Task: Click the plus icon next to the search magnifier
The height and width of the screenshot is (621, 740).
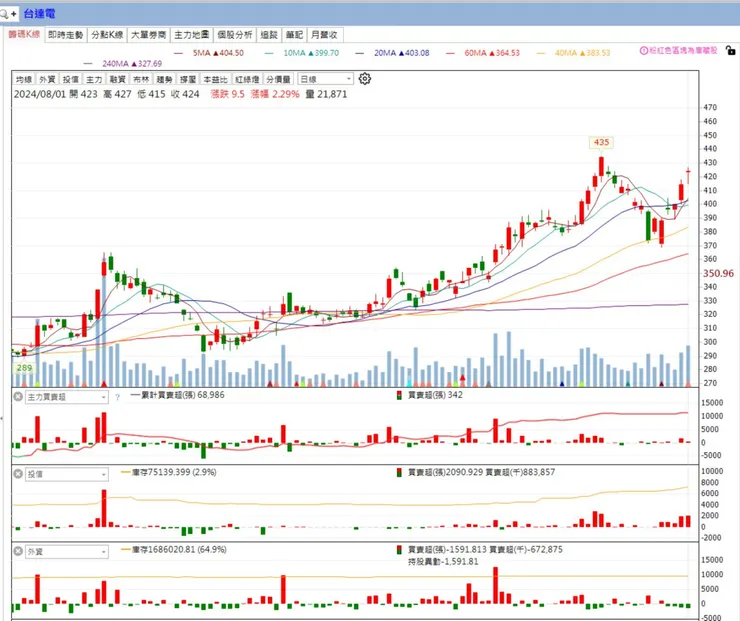Action: tap(14, 14)
